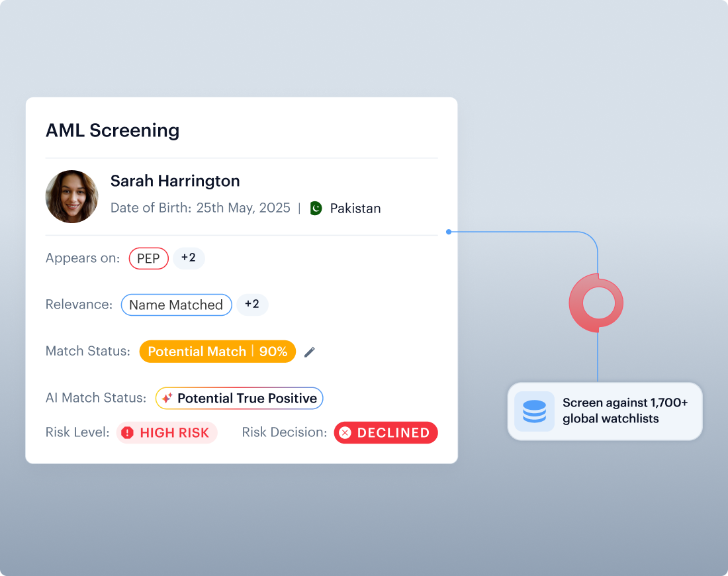The image size is (728, 576).
Task: Click the red ring connector icon
Action: point(596,303)
